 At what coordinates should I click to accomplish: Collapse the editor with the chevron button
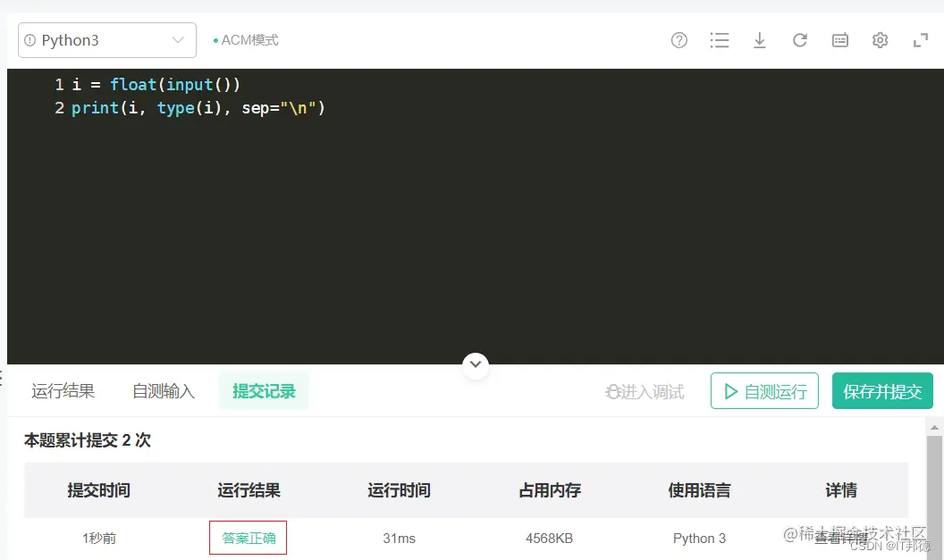(x=476, y=365)
